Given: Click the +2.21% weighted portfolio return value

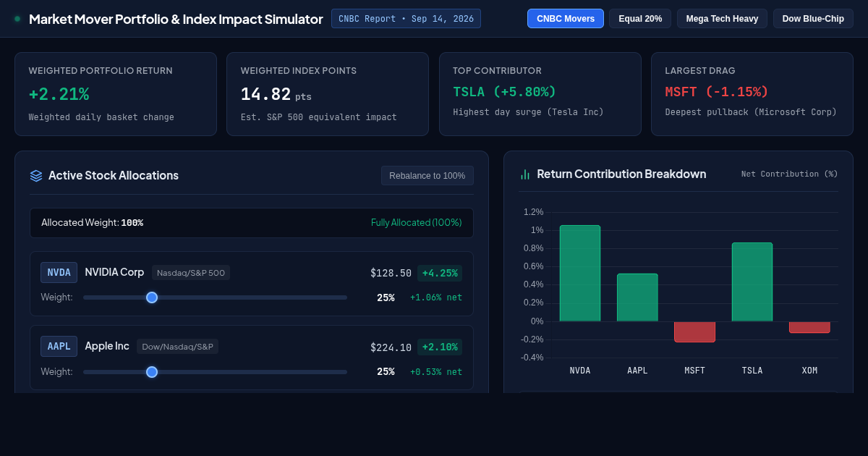Looking at the screenshot, I should coord(59,94).
